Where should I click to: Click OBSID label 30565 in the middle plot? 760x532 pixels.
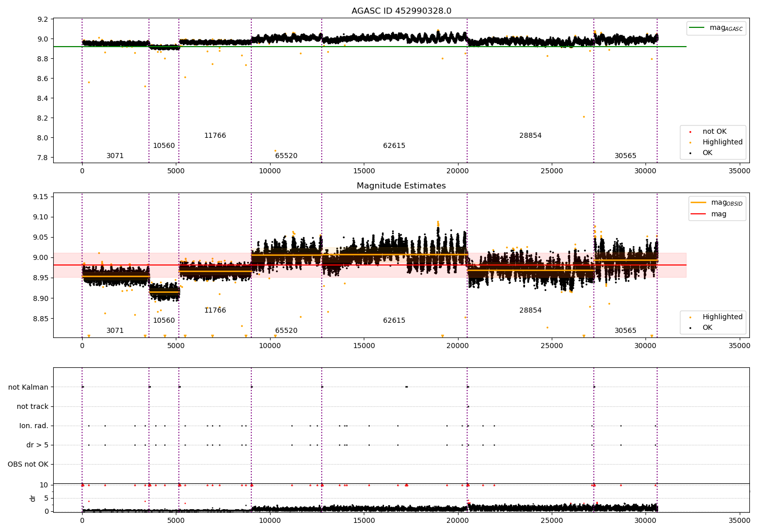[625, 331]
